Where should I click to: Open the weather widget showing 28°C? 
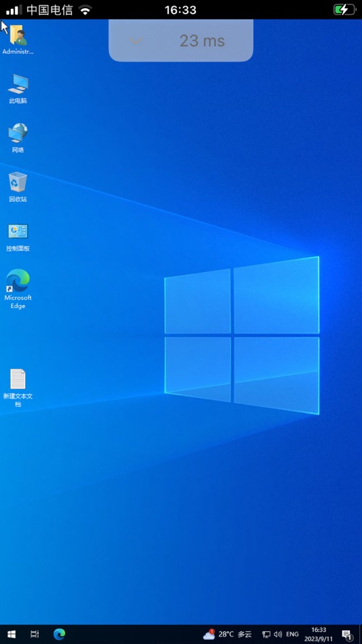click(227, 634)
